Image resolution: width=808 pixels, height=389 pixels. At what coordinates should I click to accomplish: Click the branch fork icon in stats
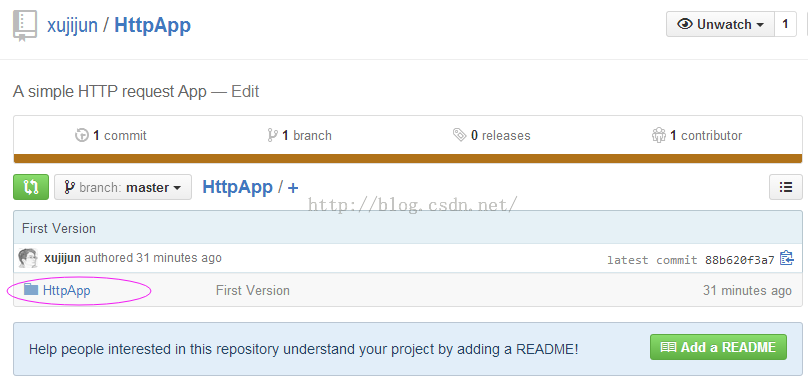(x=272, y=136)
